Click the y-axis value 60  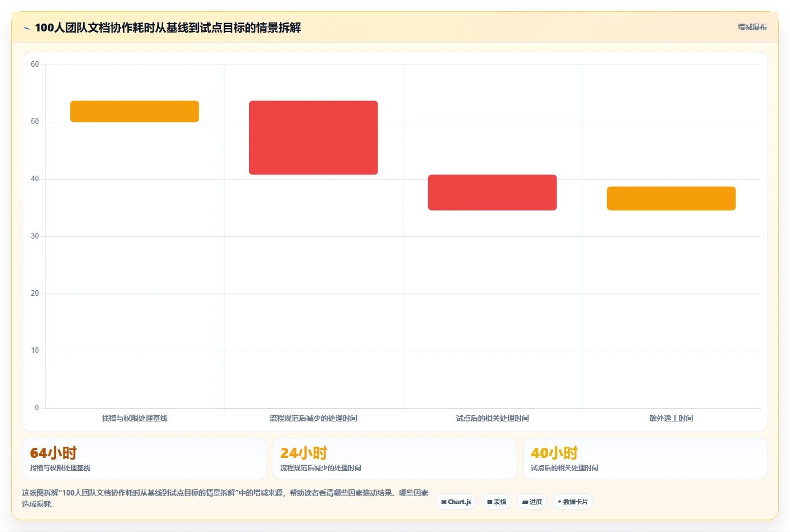[x=35, y=65]
